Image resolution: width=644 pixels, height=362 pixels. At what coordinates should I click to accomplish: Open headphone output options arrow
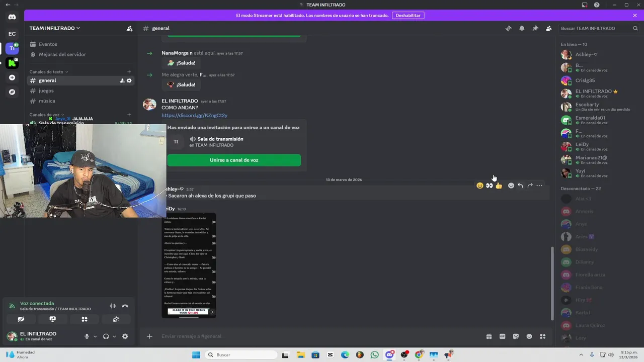click(x=114, y=336)
